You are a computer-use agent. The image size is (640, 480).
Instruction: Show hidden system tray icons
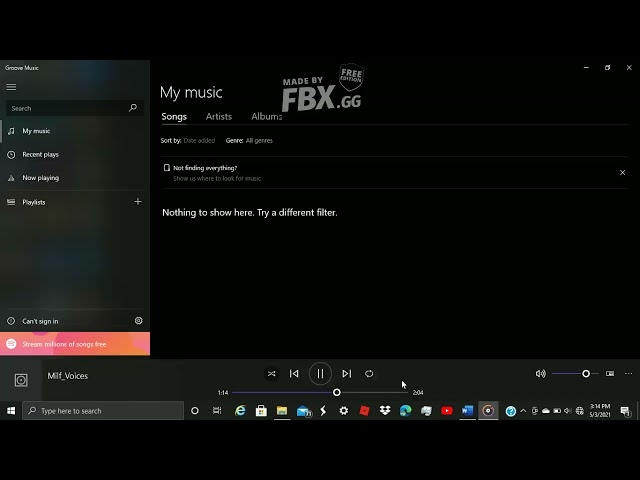(x=523, y=411)
